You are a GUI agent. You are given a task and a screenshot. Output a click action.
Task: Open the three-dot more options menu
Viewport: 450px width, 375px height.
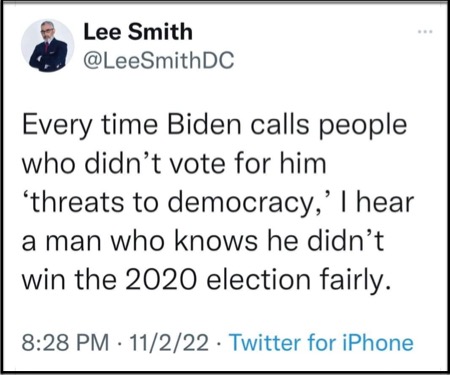(x=425, y=32)
